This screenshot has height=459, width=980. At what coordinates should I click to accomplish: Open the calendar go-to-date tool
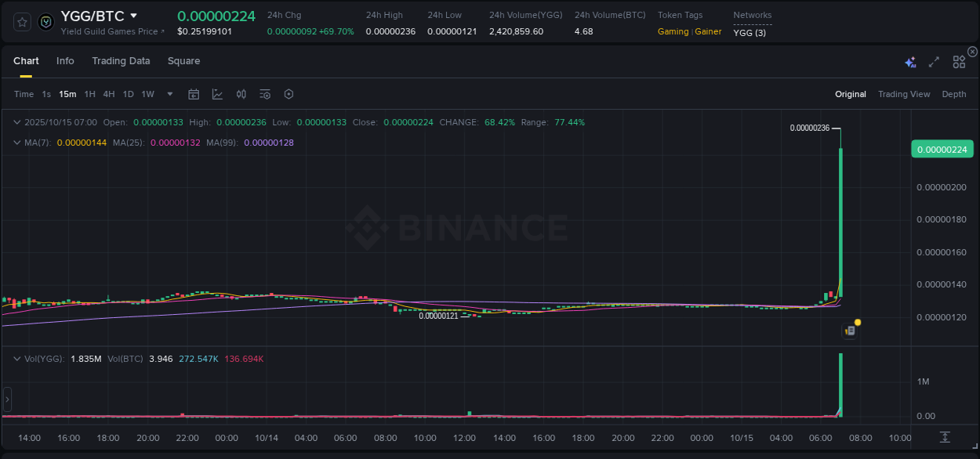tap(194, 93)
